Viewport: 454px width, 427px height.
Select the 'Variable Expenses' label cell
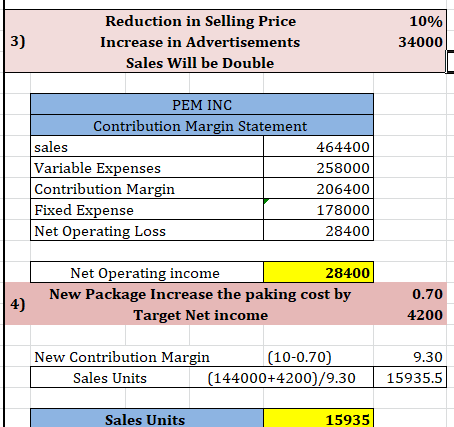147,168
